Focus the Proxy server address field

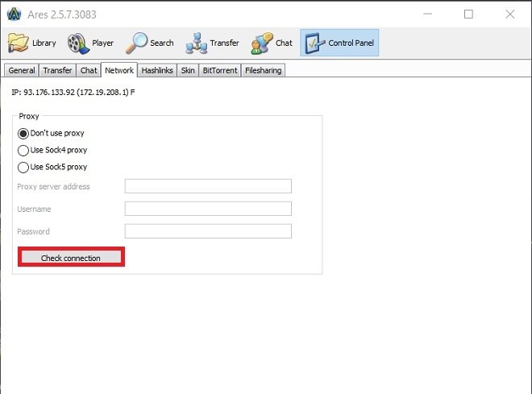tap(208, 186)
